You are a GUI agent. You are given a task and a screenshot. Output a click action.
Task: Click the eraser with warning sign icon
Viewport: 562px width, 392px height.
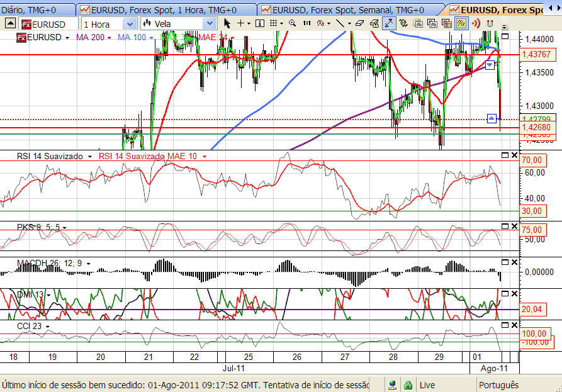[x=374, y=24]
